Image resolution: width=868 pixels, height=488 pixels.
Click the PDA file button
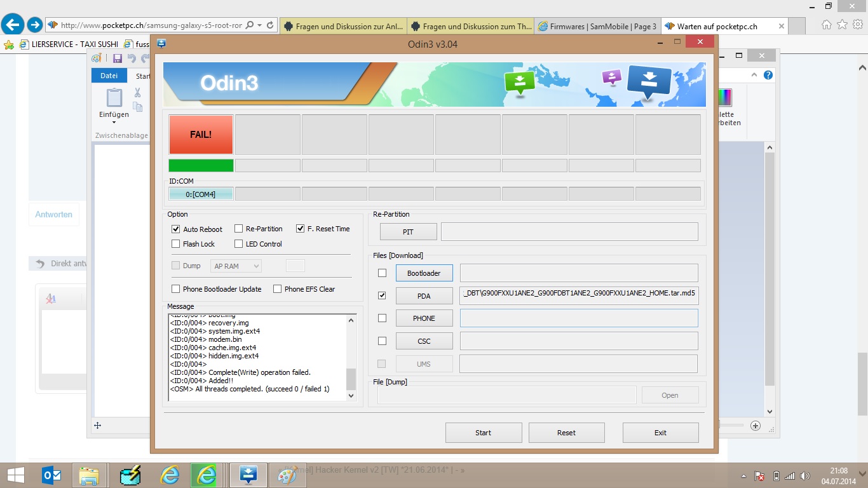pyautogui.click(x=424, y=296)
